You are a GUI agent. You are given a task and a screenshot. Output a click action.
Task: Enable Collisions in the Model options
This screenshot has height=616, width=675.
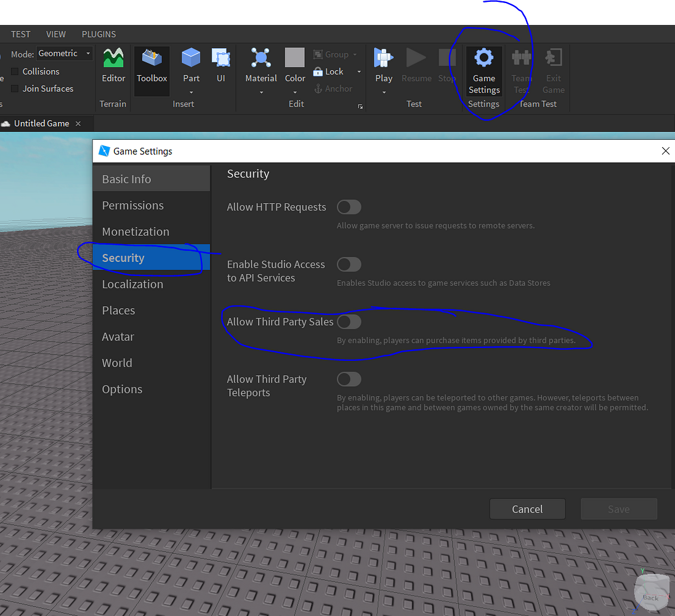tap(15, 71)
